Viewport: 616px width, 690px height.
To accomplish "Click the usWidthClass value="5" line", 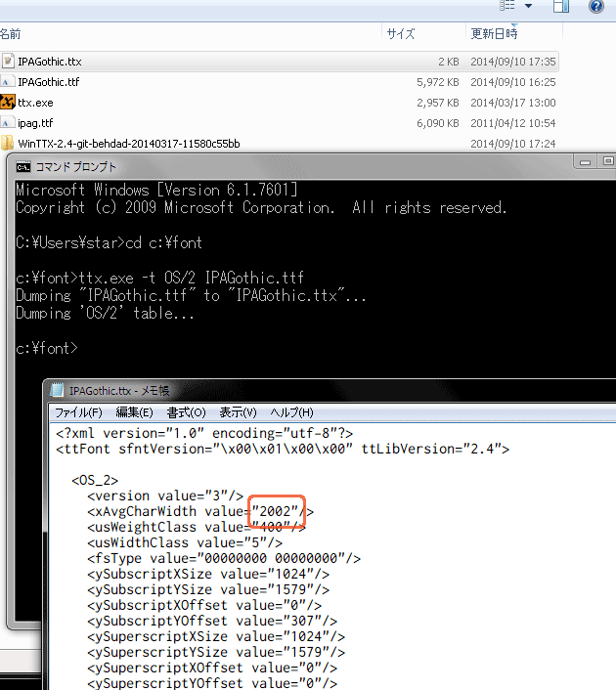I will pos(185,543).
